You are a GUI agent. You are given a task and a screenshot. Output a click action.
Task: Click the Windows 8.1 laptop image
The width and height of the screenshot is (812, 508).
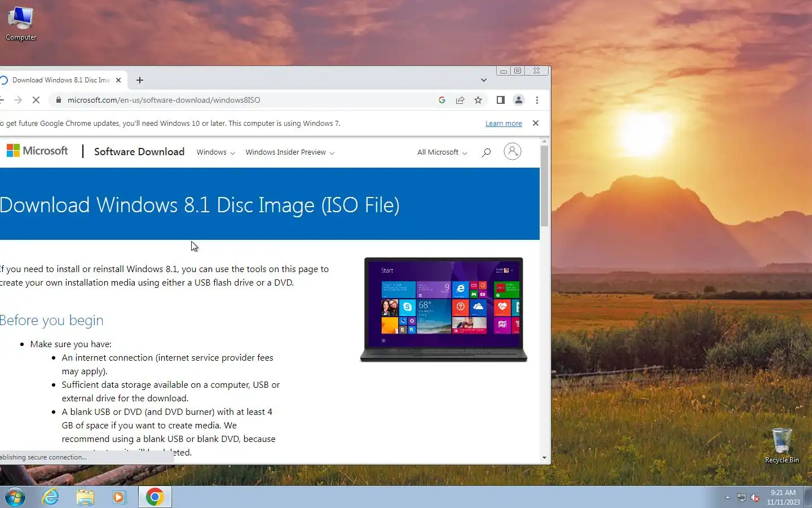point(444,309)
